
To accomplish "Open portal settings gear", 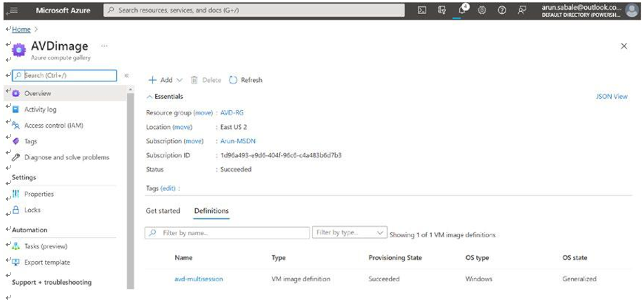I will pos(482,11).
